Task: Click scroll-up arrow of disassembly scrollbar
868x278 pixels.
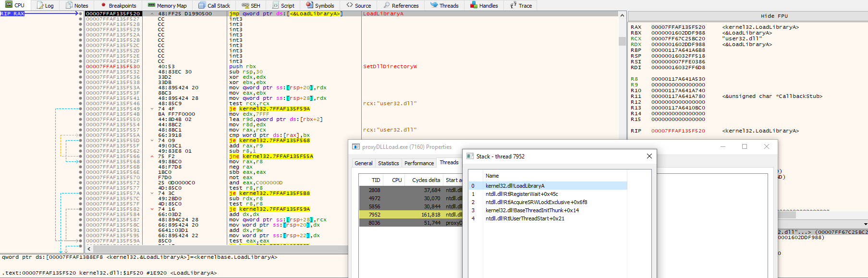Action: (622, 15)
